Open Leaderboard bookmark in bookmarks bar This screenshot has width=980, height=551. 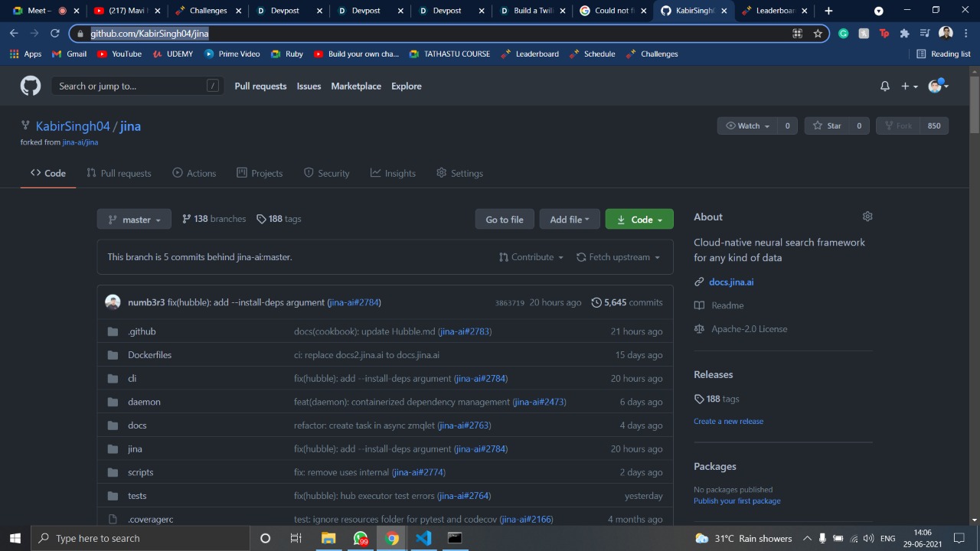click(530, 54)
